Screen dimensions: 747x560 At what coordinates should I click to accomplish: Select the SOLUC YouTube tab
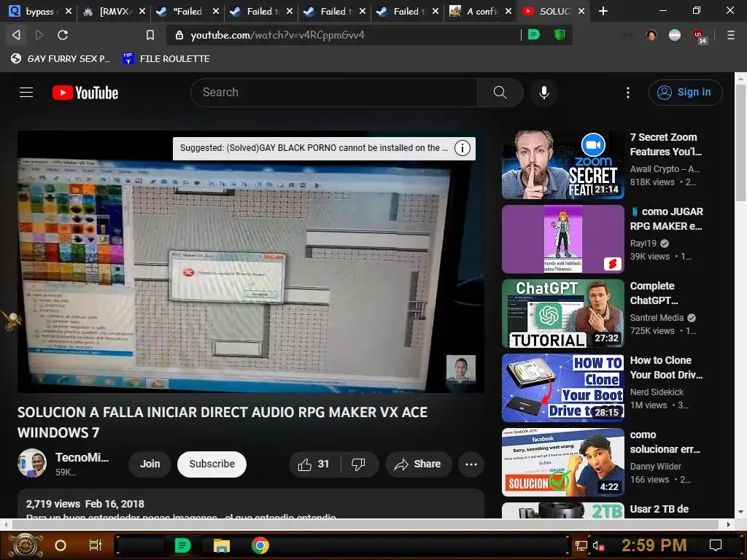point(553,11)
